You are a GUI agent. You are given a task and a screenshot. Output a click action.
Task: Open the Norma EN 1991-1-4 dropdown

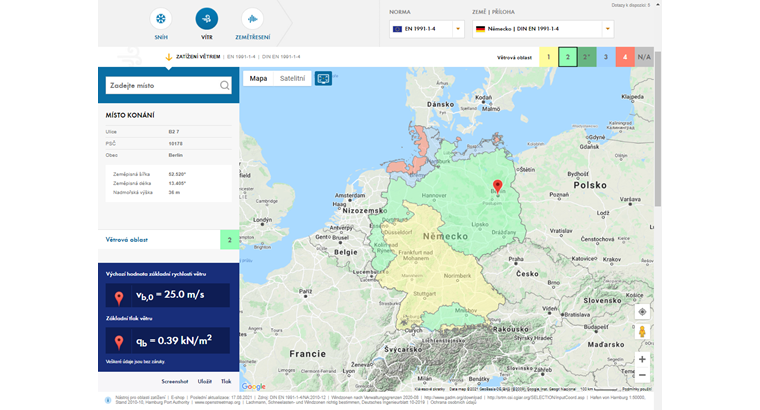click(x=427, y=29)
